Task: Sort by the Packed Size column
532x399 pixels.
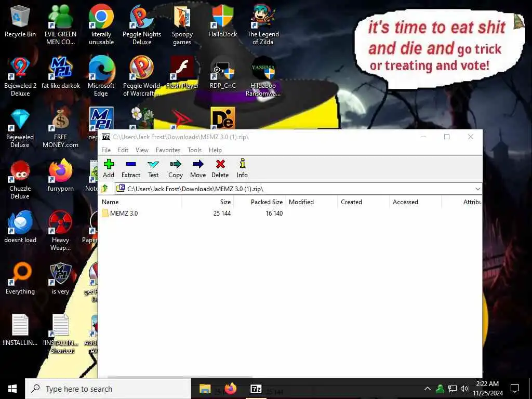Action: (x=260, y=202)
